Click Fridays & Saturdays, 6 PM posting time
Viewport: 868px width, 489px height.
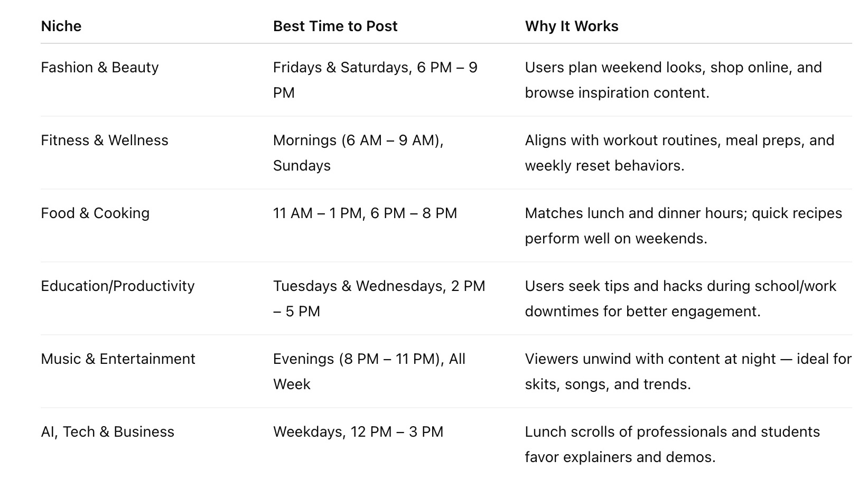pos(375,80)
